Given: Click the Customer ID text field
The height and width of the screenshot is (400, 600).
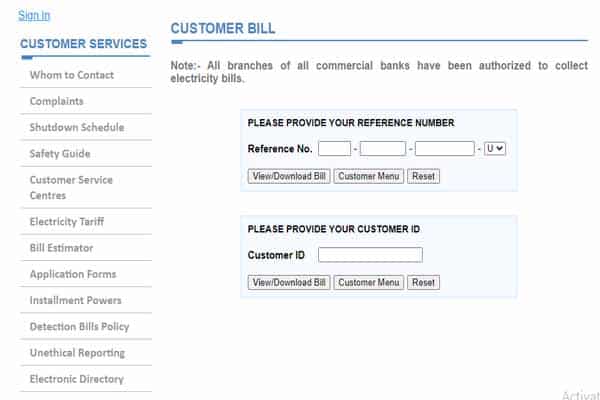Looking at the screenshot, I should [370, 255].
